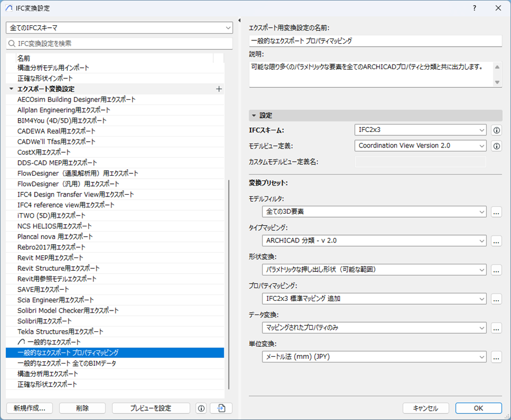511x420 pixels.
Task: Select Rebro2017用エクスポート
Action: coord(115,247)
